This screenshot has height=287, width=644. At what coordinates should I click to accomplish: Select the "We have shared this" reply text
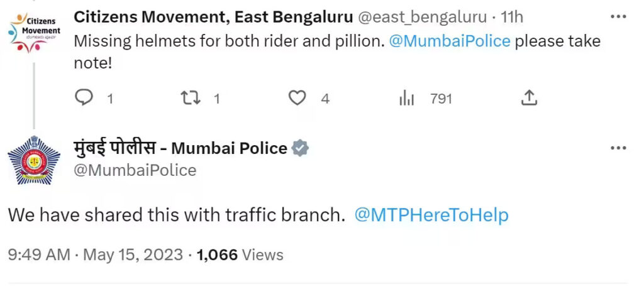177,215
